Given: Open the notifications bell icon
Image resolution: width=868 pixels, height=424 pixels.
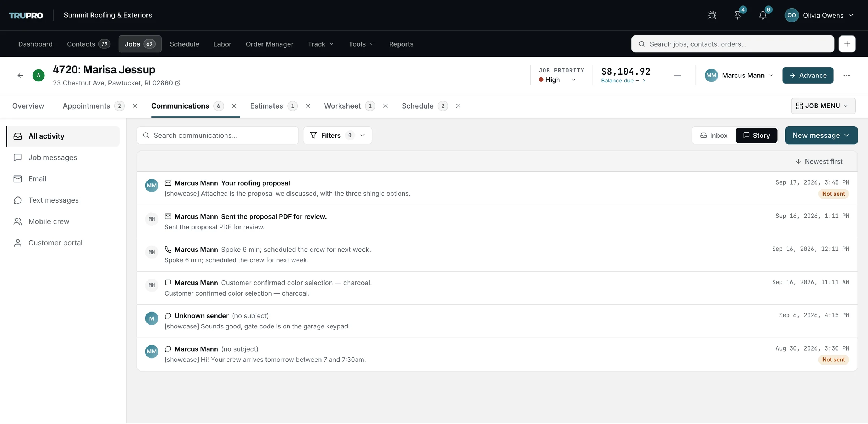Looking at the screenshot, I should [763, 15].
